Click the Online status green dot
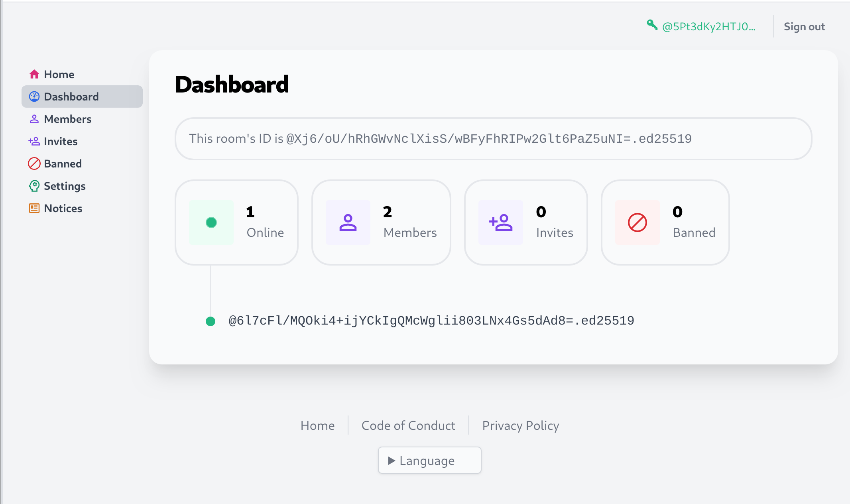Screen dimensions: 850x504 click(212, 222)
